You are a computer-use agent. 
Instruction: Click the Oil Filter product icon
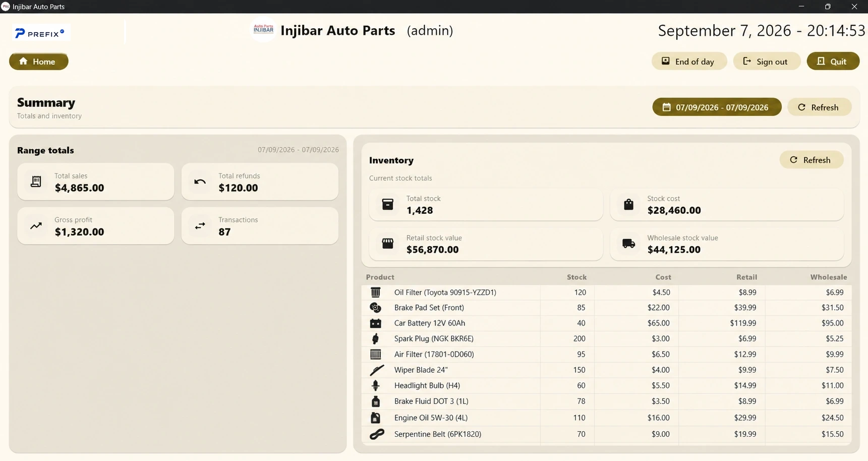tap(375, 293)
